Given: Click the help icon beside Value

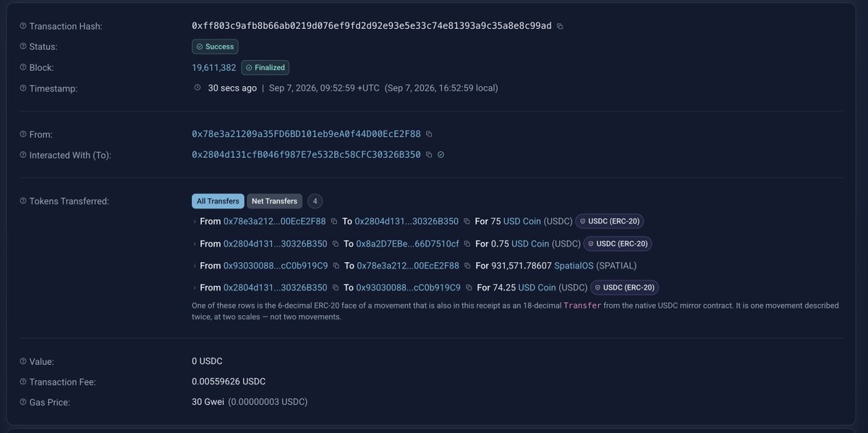Looking at the screenshot, I should pyautogui.click(x=22, y=361).
